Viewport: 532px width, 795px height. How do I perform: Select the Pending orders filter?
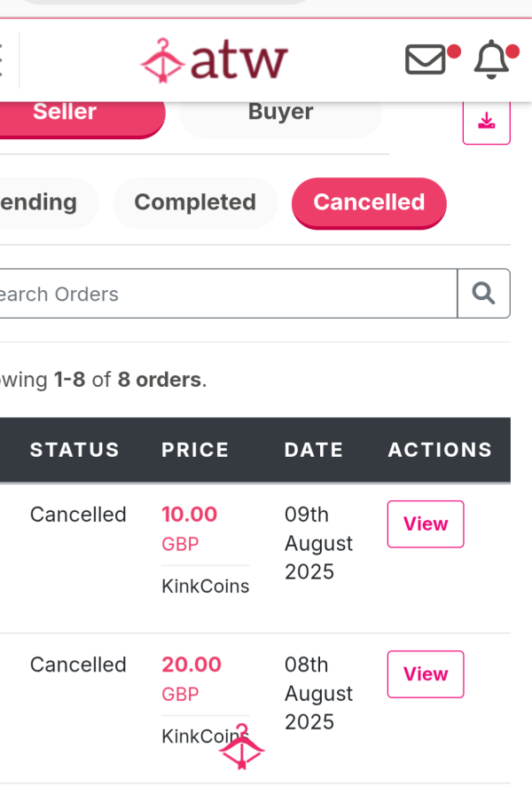click(x=39, y=203)
